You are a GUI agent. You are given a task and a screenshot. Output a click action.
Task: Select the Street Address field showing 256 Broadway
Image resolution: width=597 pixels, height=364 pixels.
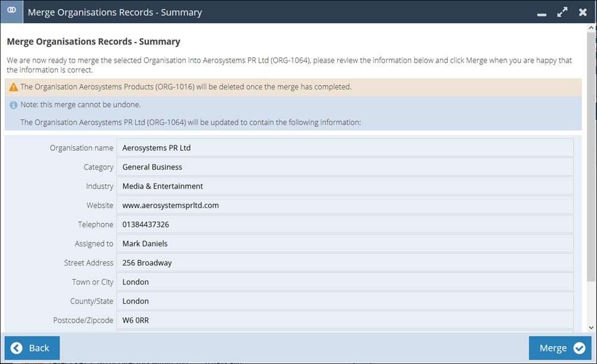pos(346,262)
